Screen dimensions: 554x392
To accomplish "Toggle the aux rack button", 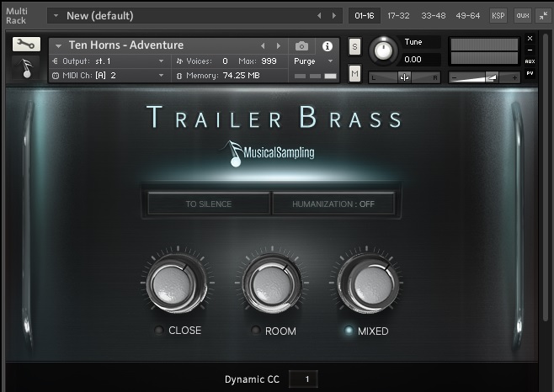I will click(523, 15).
